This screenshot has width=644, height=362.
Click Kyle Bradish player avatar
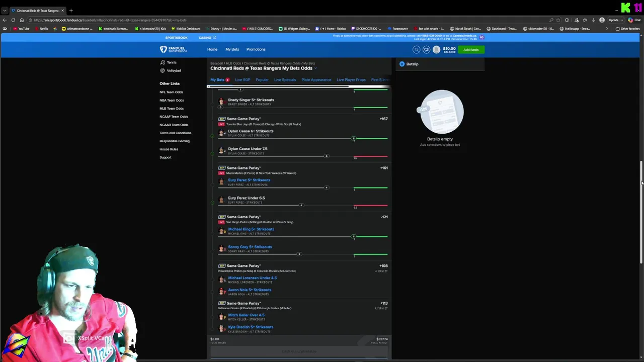(x=221, y=329)
